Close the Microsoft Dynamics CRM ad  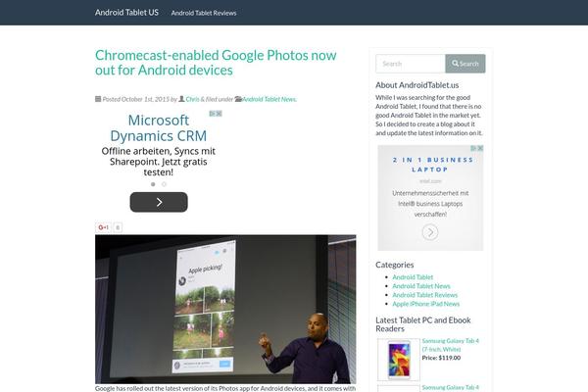click(219, 114)
